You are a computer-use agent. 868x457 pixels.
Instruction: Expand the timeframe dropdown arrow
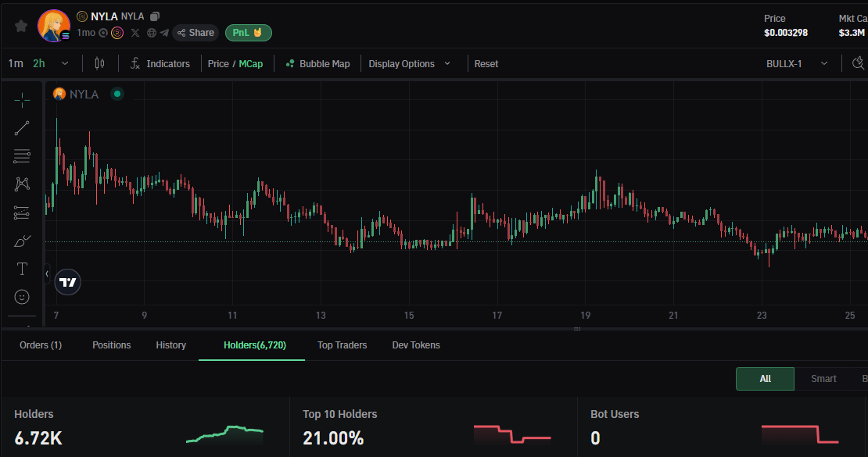(65, 63)
